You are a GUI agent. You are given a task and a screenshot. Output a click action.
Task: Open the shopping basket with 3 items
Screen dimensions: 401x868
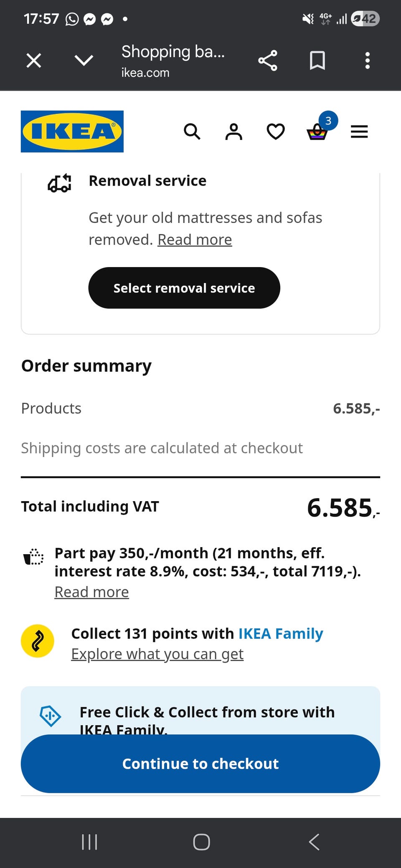[317, 132]
